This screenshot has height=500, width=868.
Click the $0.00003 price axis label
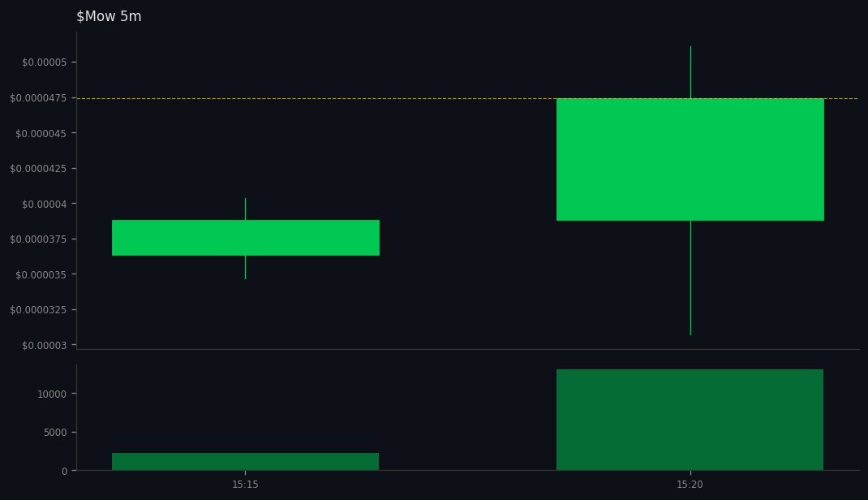pyautogui.click(x=45, y=345)
